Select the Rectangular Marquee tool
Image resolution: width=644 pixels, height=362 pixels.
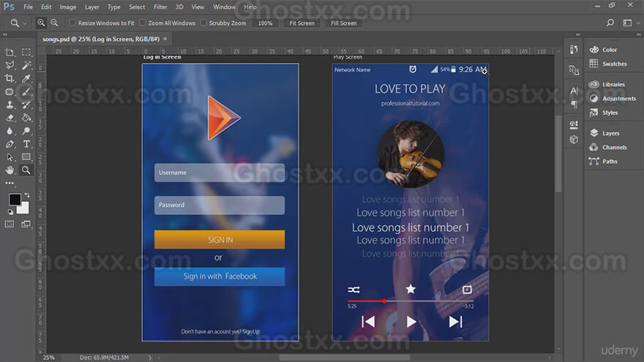[26, 52]
